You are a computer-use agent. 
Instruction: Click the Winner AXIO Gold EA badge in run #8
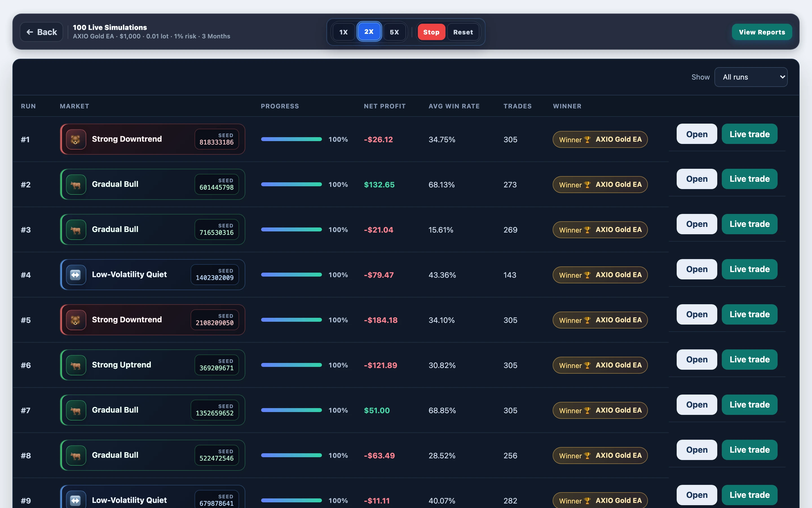coord(600,455)
